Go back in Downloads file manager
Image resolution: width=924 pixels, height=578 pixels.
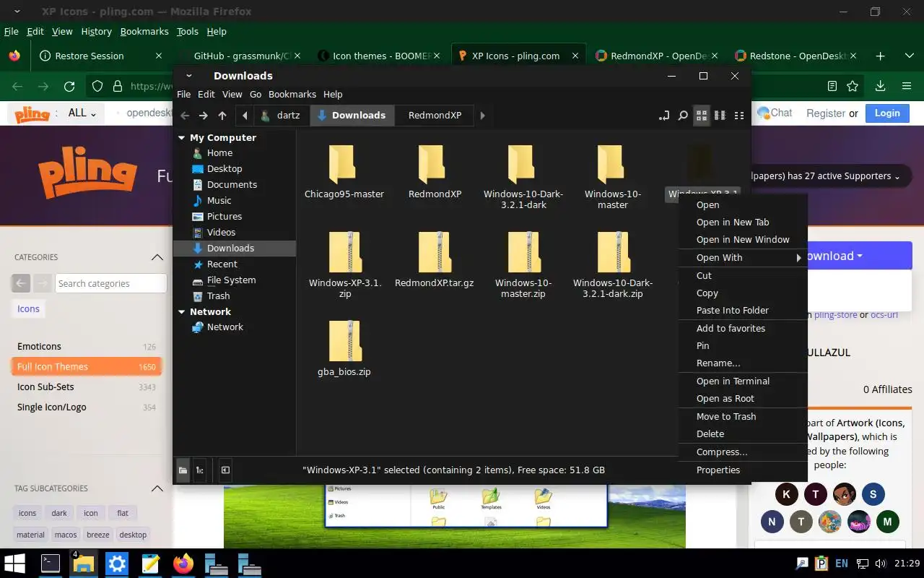click(x=185, y=116)
